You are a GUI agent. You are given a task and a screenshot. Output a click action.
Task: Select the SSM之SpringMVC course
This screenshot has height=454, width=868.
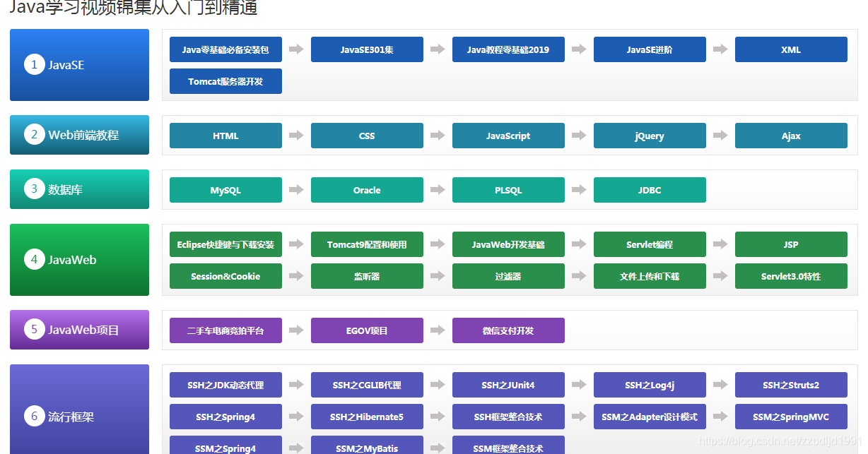[x=791, y=417]
